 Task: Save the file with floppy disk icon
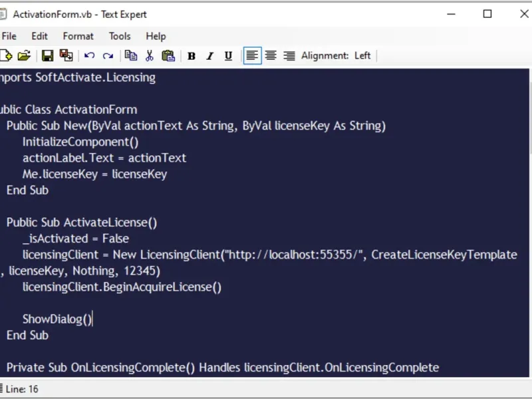pos(47,55)
